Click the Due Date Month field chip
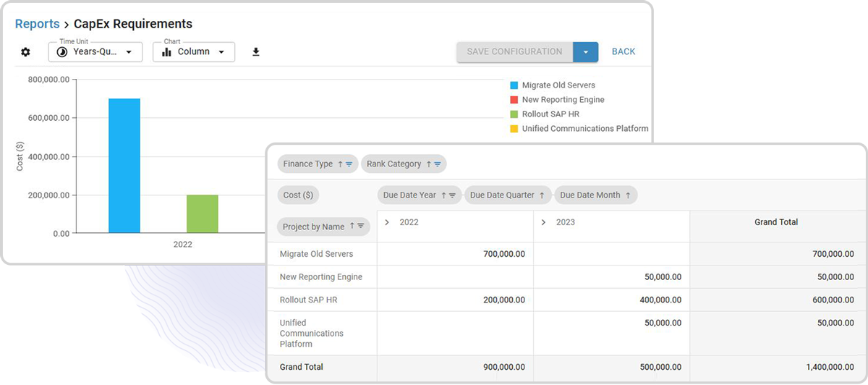This screenshot has width=868, height=385. click(x=596, y=195)
